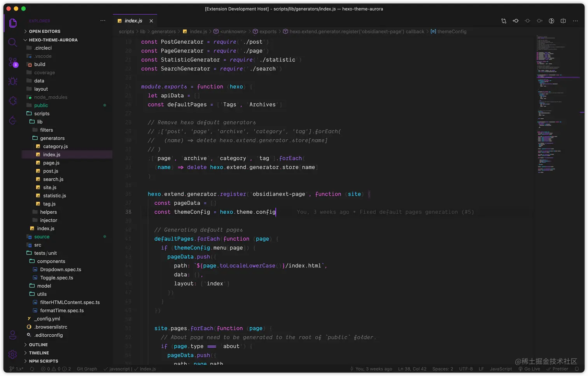The height and width of the screenshot is (376, 588).
Task: Open statistic.js in the file tree
Action: (x=54, y=196)
